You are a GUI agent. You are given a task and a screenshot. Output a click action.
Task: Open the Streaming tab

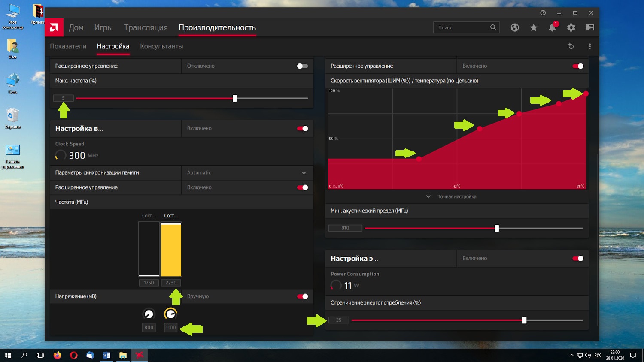click(146, 27)
